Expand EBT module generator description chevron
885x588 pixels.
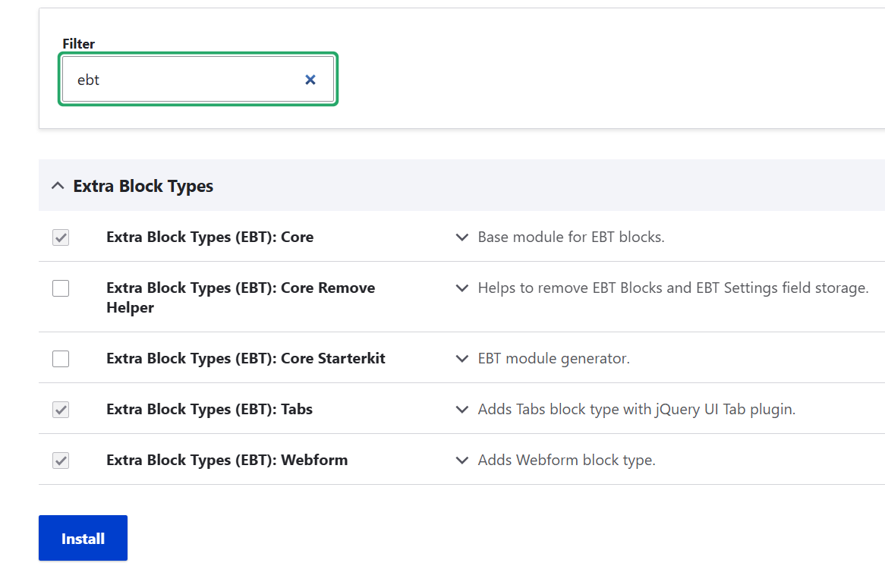(461, 358)
